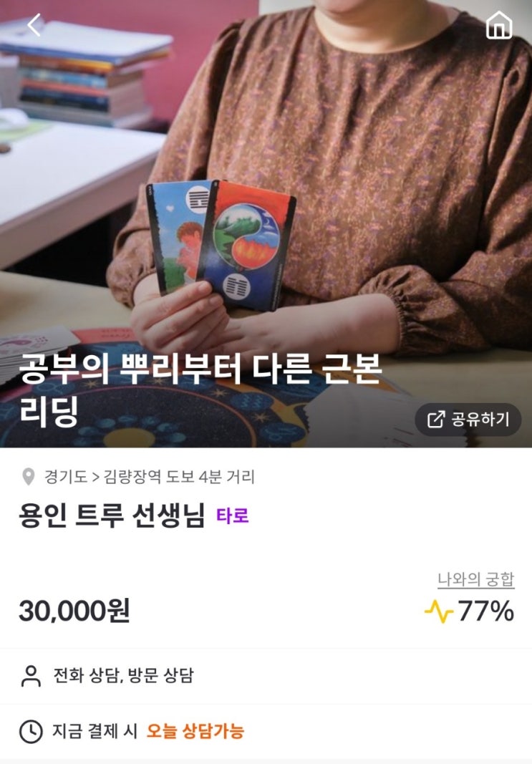This screenshot has height=764, width=532.
Task: Select the 공부의 뿌리부터 다른 근본 리딩 headline
Action: [x=200, y=390]
